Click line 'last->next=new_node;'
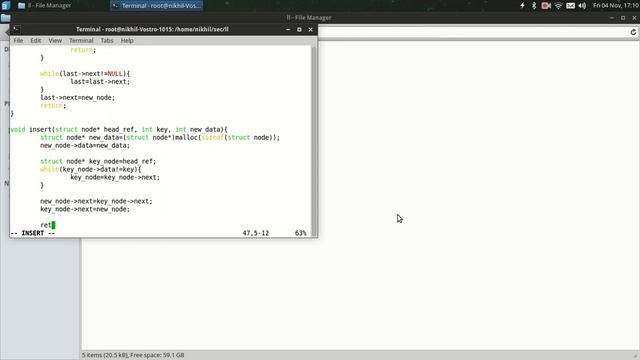Screen dimensions: 640x360 (78, 98)
